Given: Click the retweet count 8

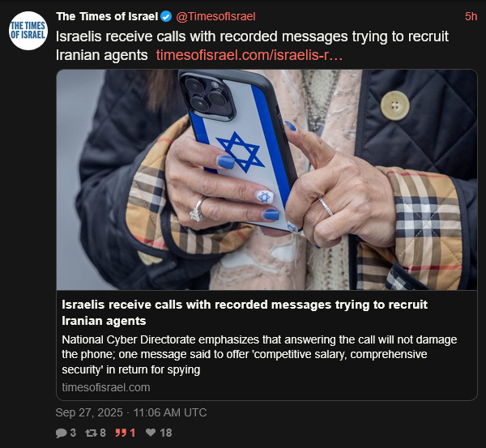Looking at the screenshot, I should (103, 433).
